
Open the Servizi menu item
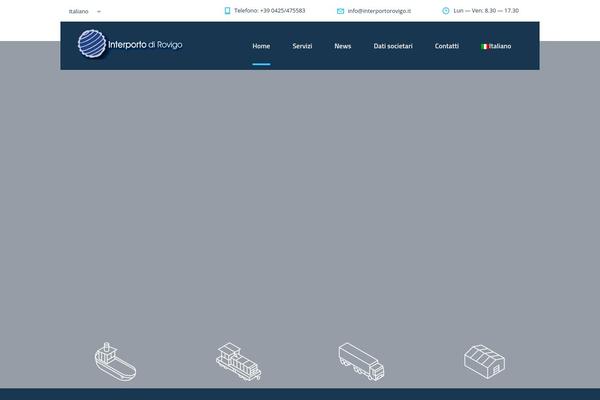pyautogui.click(x=302, y=46)
